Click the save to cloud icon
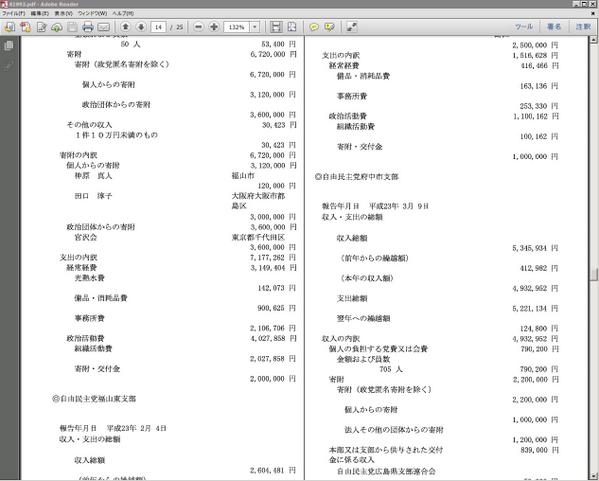Viewport: 599px width, 481px height. click(57, 27)
